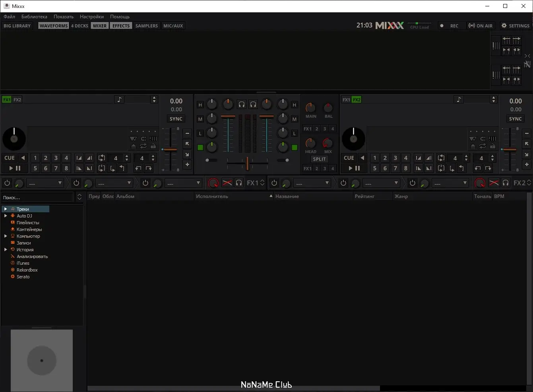The height and width of the screenshot is (392, 533).
Task: Click right deck beatjump forward icon
Action: tap(488, 168)
